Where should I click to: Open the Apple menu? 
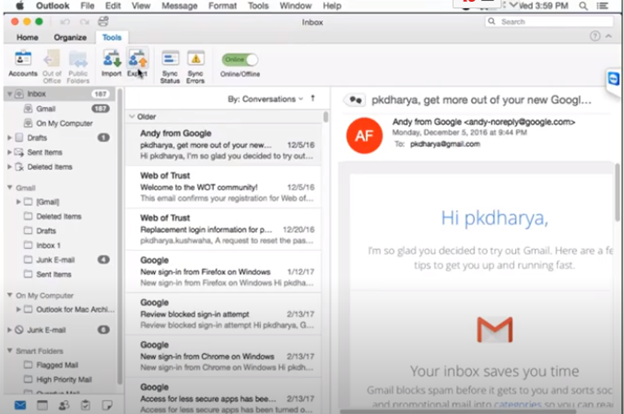pos(20,5)
